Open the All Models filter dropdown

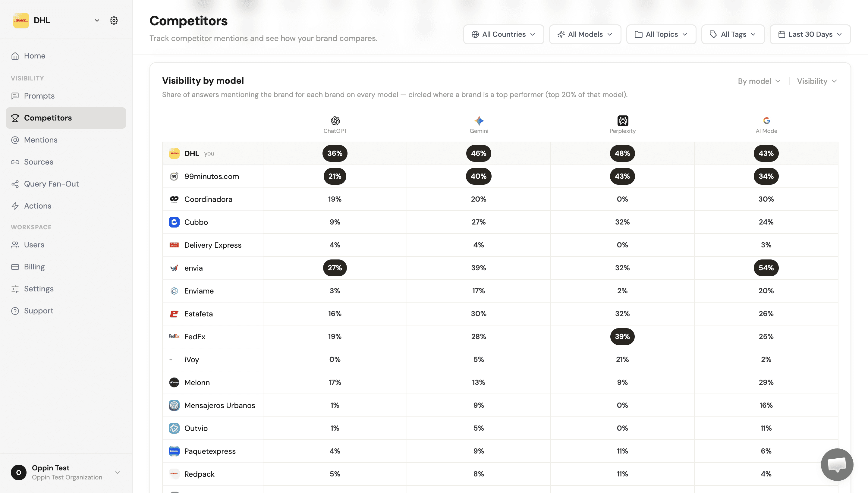pos(585,34)
